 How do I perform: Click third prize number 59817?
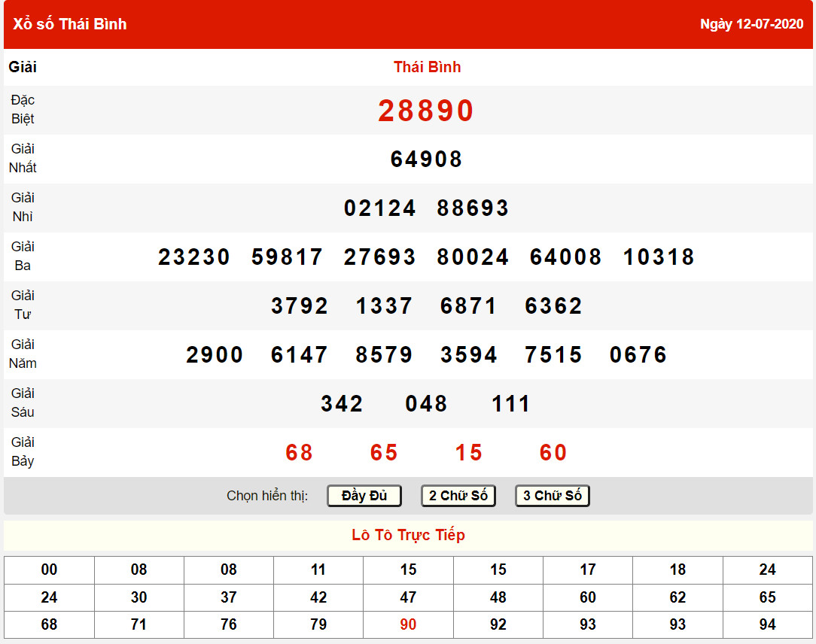click(287, 257)
